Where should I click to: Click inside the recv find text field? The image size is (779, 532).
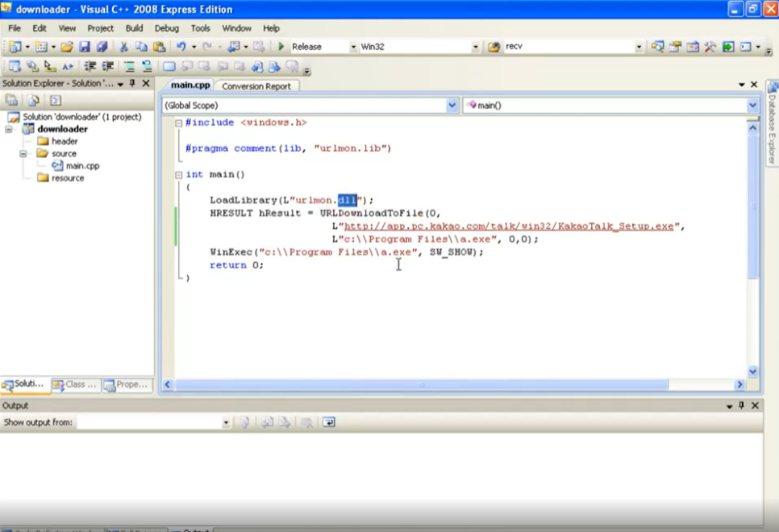569,47
